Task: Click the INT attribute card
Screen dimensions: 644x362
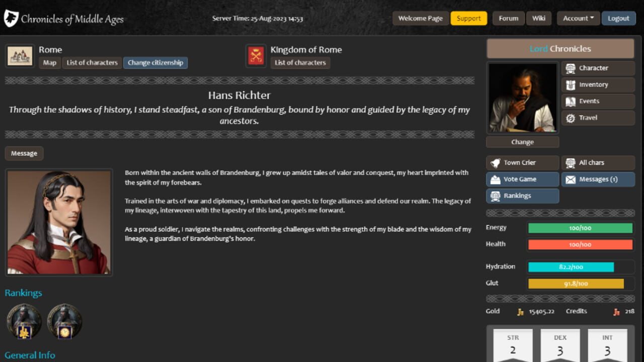Action: (607, 345)
